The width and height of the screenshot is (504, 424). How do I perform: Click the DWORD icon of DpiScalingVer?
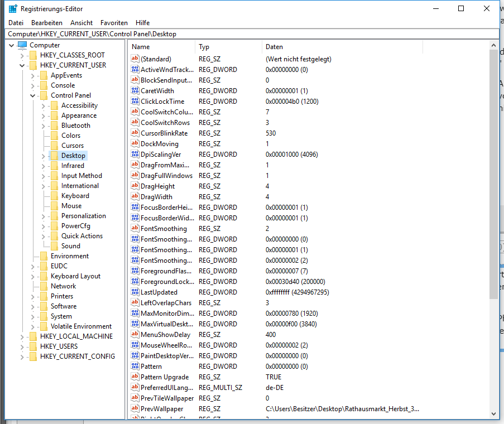coord(135,154)
